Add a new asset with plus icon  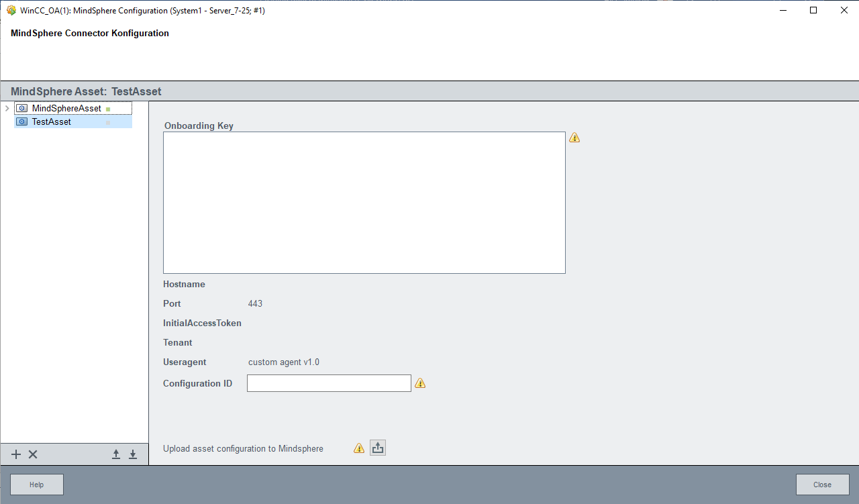(17, 454)
